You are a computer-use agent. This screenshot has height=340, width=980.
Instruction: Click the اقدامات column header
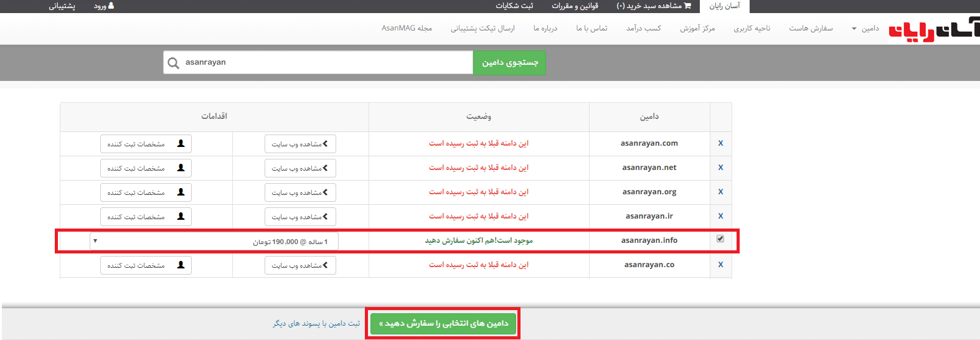tap(214, 116)
